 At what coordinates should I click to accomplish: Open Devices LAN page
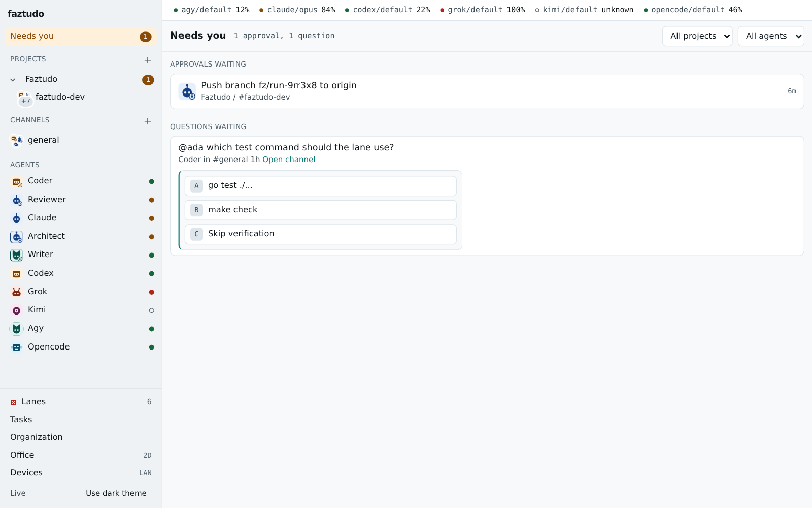coord(81,473)
